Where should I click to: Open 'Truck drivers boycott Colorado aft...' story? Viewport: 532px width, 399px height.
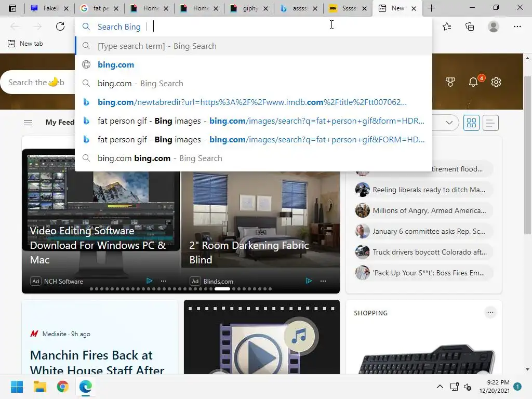(x=423, y=252)
